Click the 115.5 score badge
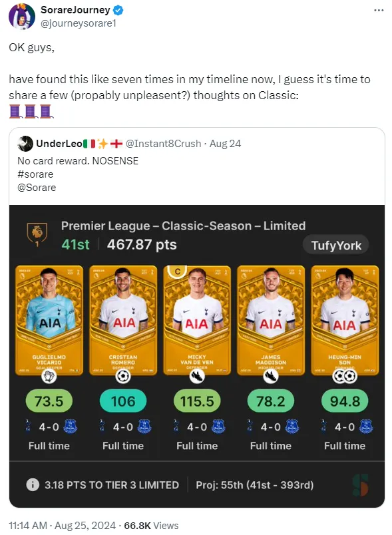The image size is (392, 535). coord(197,401)
